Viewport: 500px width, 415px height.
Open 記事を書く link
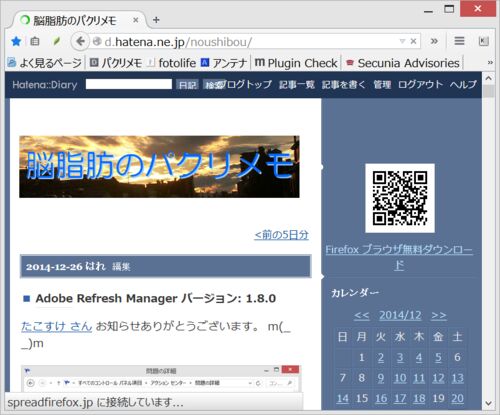tap(343, 84)
